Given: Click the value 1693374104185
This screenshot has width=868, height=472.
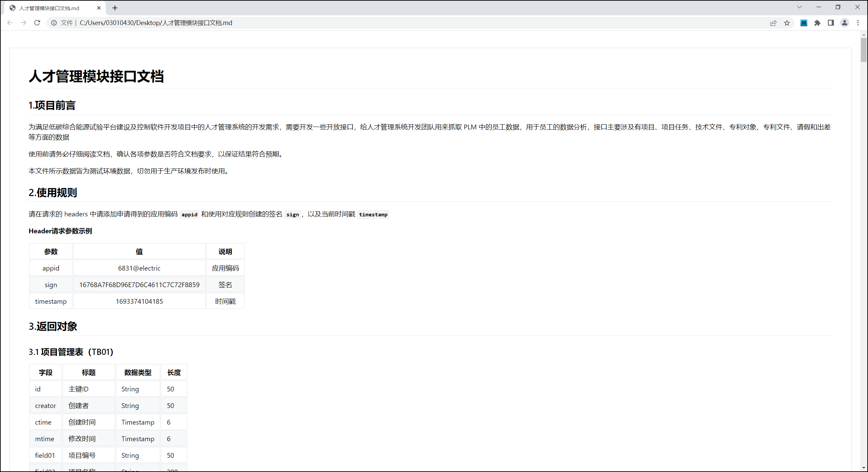Looking at the screenshot, I should [139, 301].
